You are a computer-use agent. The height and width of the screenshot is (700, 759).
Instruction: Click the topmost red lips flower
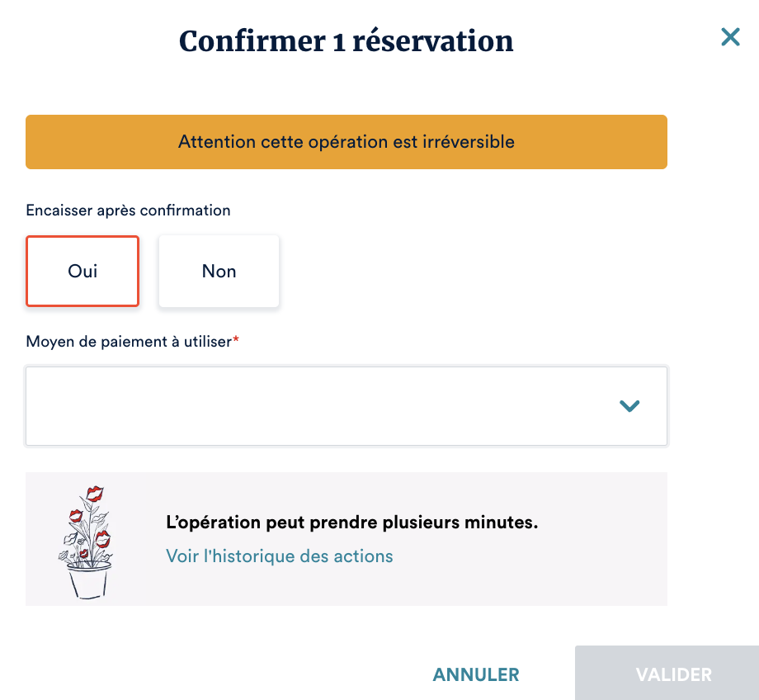pyautogui.click(x=94, y=494)
